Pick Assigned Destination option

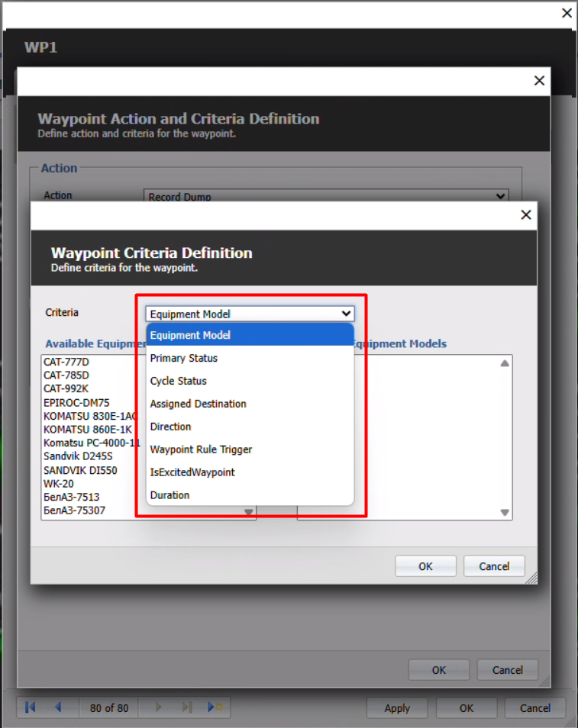click(x=199, y=404)
